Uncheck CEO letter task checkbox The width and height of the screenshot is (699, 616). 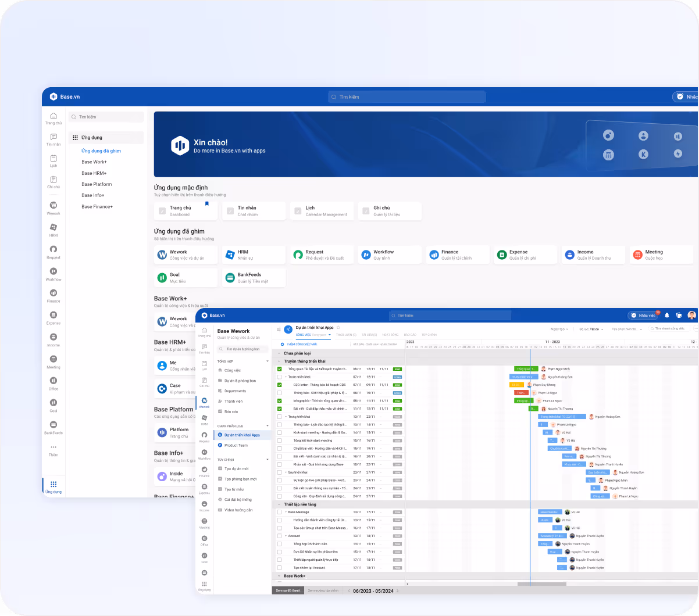[x=280, y=385]
